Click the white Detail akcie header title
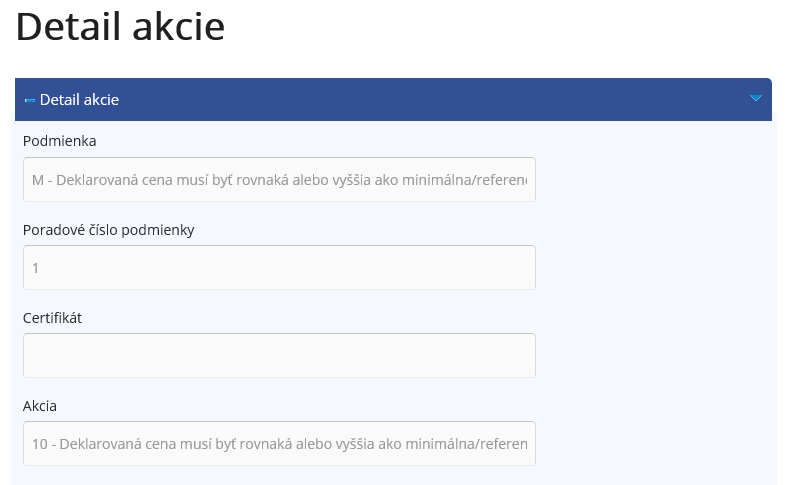The image size is (788, 485). click(x=79, y=100)
